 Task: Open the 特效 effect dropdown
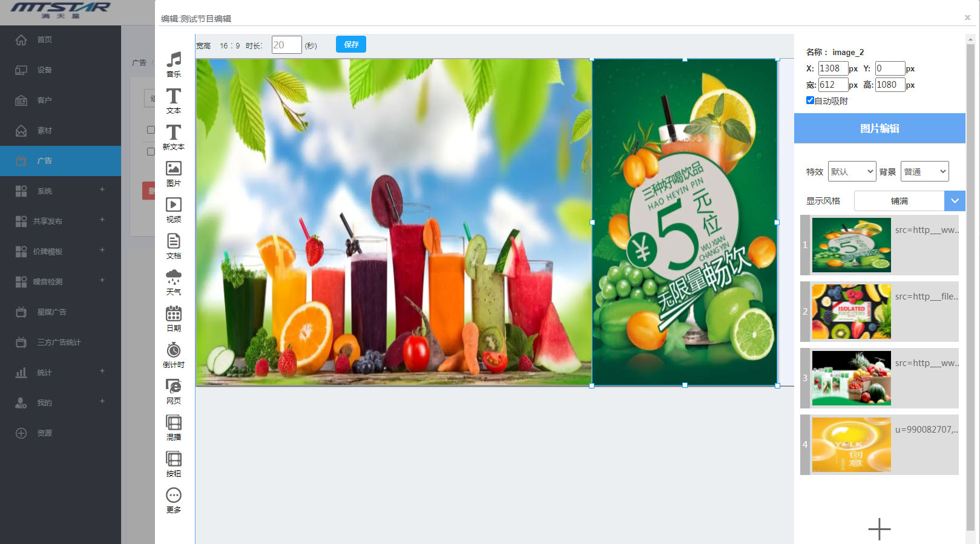[852, 172]
